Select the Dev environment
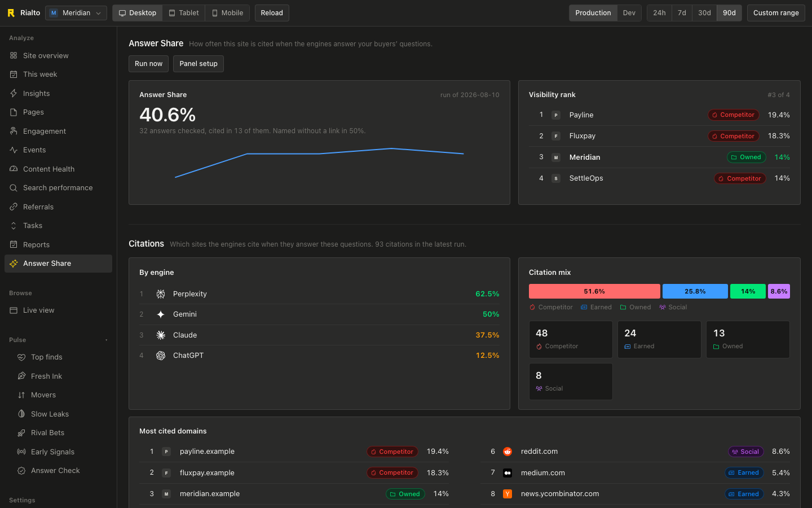This screenshot has height=508, width=812. click(629, 13)
